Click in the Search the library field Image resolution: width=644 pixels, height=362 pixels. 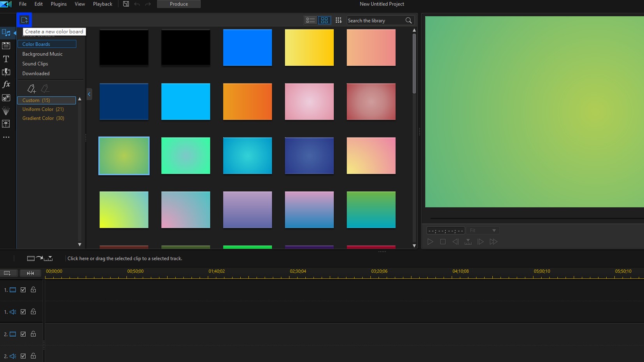coord(375,21)
